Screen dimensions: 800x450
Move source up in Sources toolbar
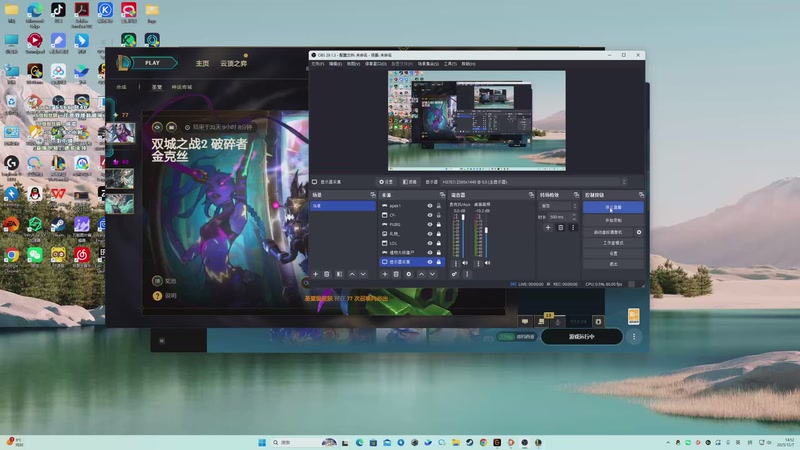point(421,274)
